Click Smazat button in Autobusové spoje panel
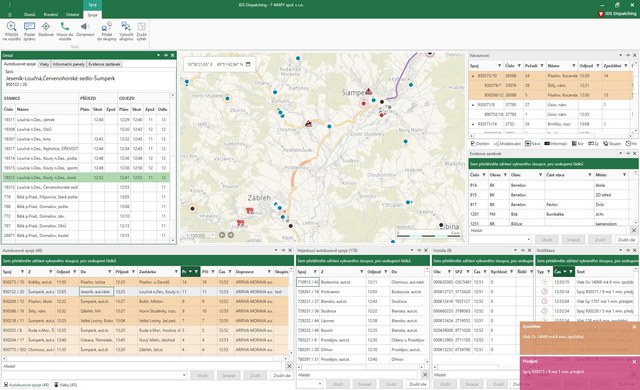This screenshot has width=640, height=390. coord(229,375)
